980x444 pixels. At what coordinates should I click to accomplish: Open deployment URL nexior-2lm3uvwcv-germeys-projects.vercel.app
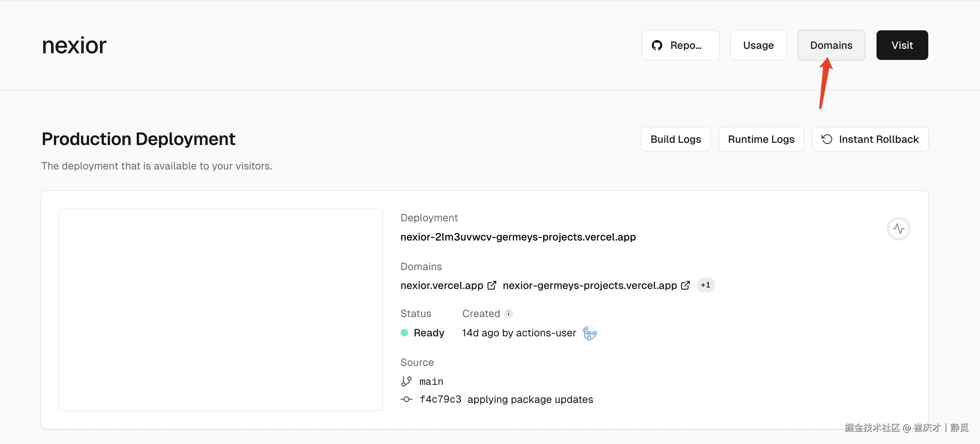pos(518,237)
